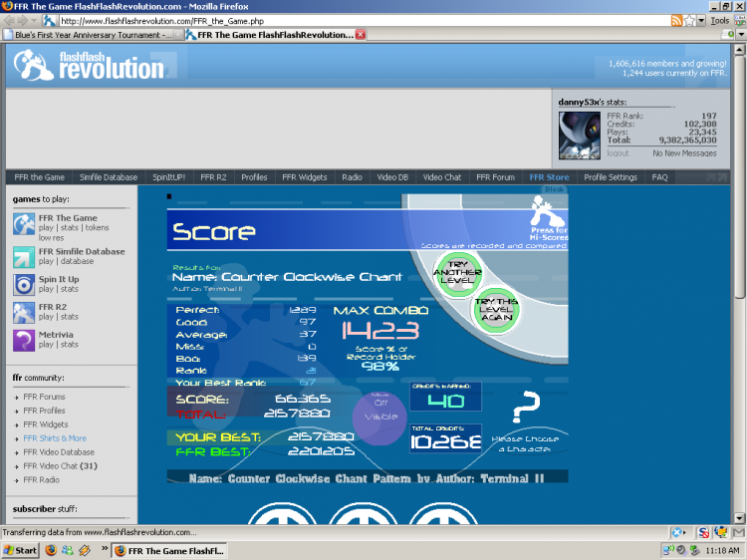
Task: Click the forward arrow navigation button
Action: click(22, 21)
